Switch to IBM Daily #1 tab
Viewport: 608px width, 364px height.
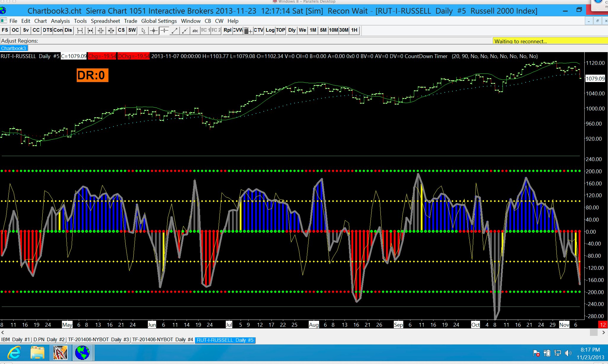pyautogui.click(x=15, y=340)
